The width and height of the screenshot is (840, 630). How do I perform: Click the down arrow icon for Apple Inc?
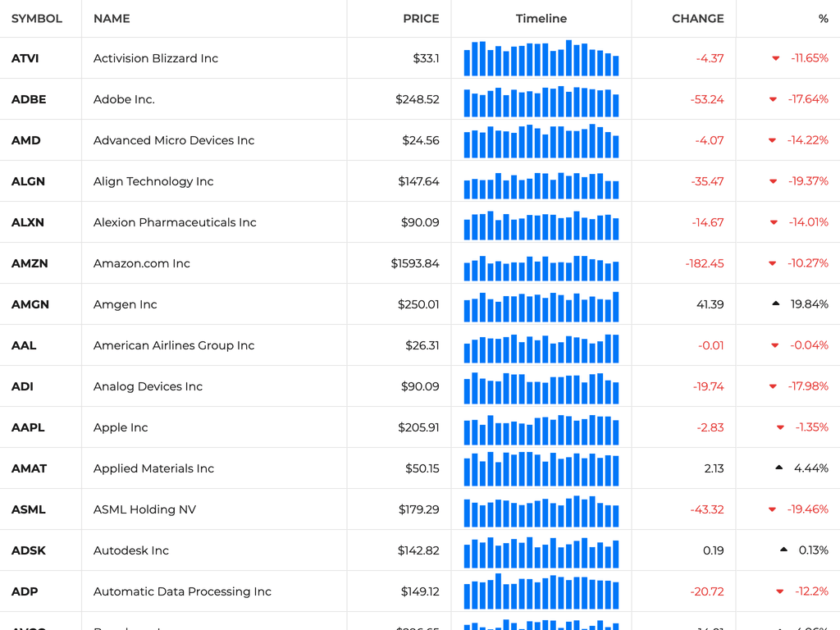coord(780,427)
